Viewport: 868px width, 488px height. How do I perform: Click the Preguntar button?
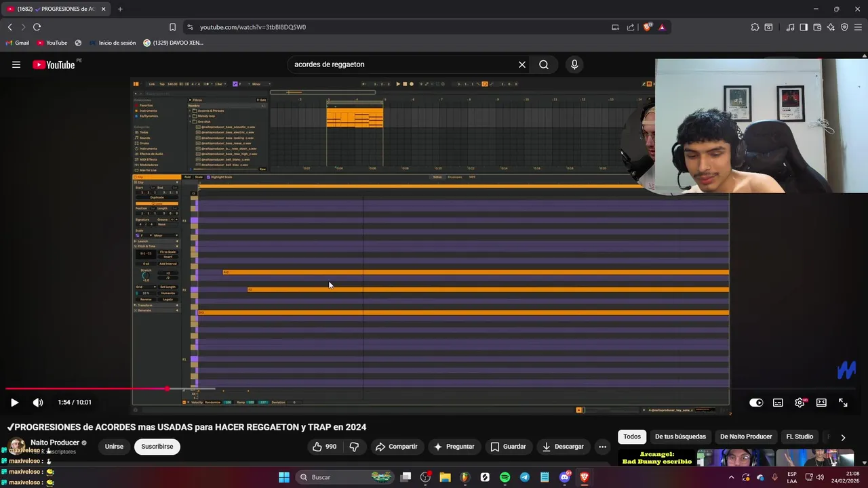pos(454,447)
